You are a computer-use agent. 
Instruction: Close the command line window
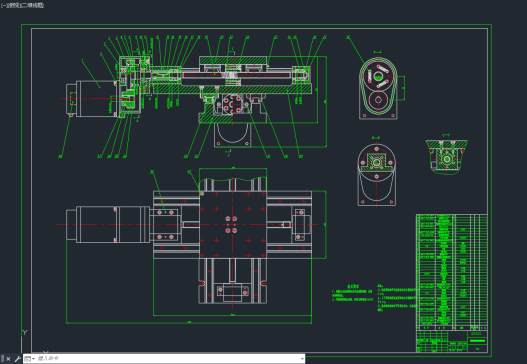(x=8, y=359)
